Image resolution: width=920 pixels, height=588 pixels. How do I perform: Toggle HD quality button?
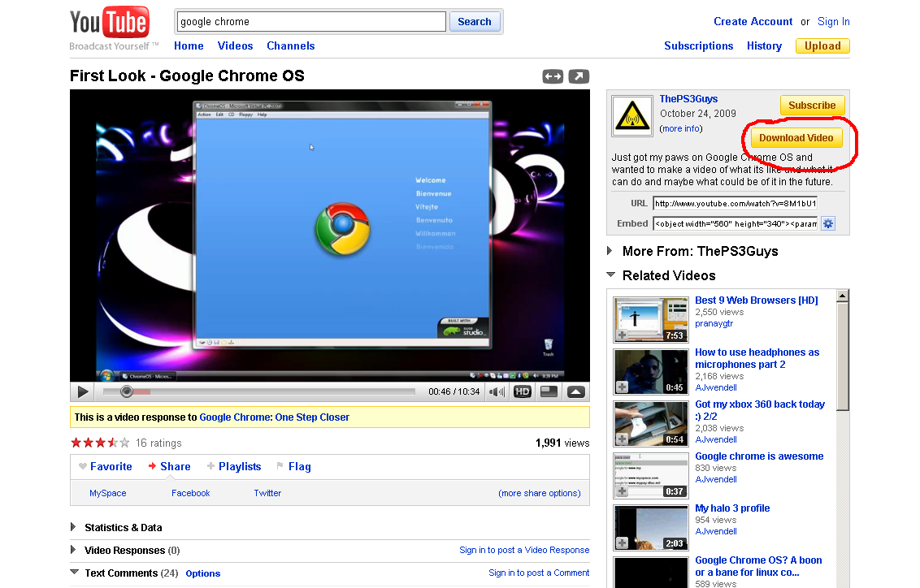(x=523, y=391)
